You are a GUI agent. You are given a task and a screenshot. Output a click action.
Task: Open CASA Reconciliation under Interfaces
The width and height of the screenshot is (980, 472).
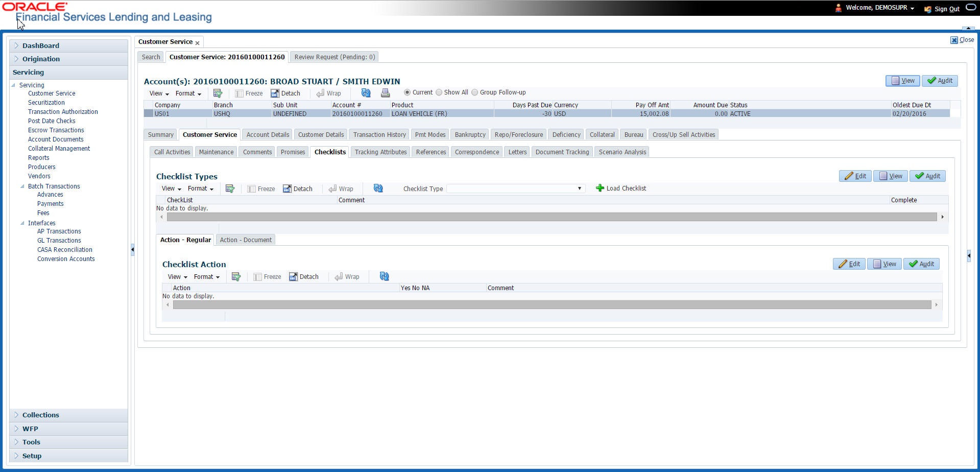coord(65,250)
